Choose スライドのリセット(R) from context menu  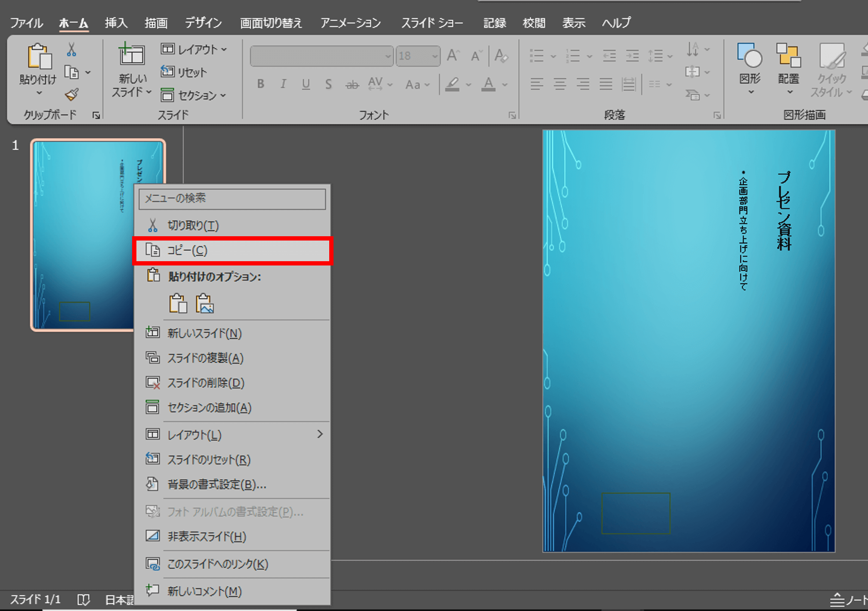pos(233,460)
